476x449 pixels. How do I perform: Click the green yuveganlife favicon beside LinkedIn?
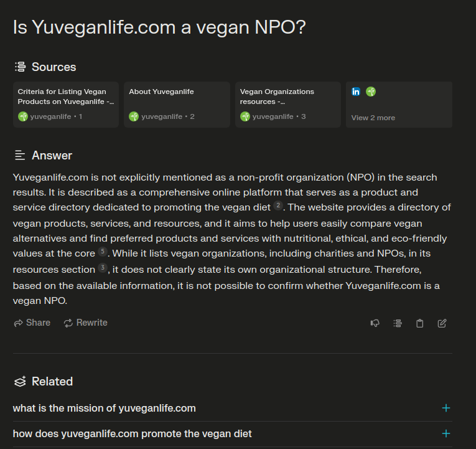[371, 92]
